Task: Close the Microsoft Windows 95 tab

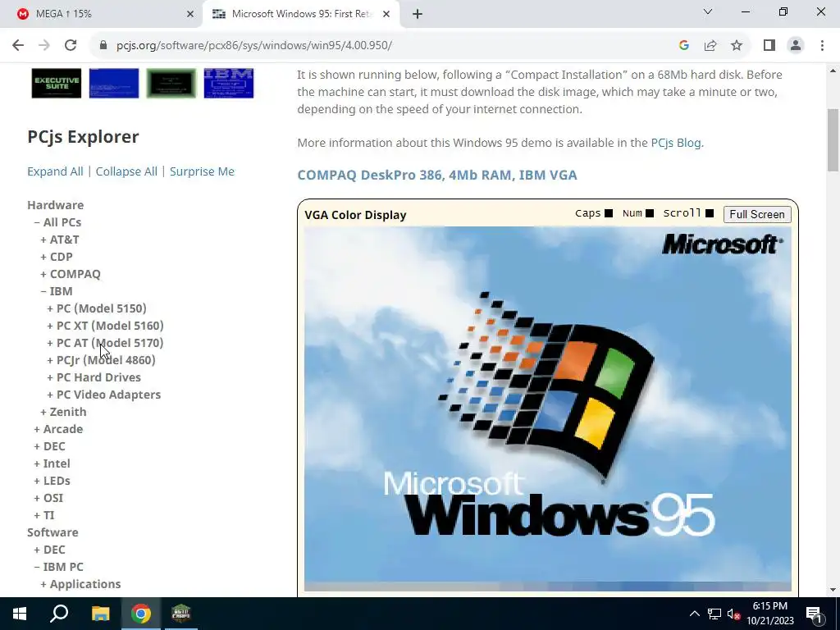Action: 386,14
